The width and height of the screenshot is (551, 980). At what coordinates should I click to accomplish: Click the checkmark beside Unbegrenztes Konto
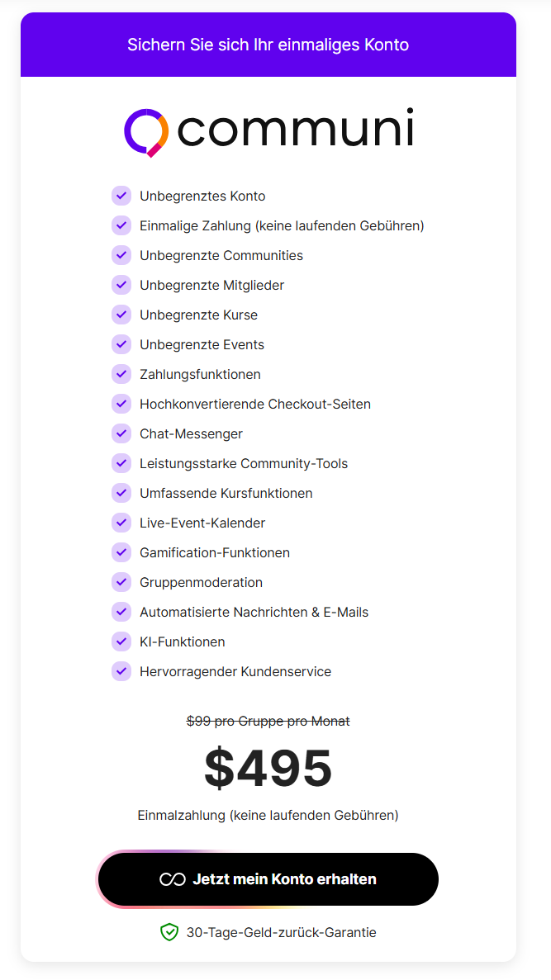click(x=121, y=196)
